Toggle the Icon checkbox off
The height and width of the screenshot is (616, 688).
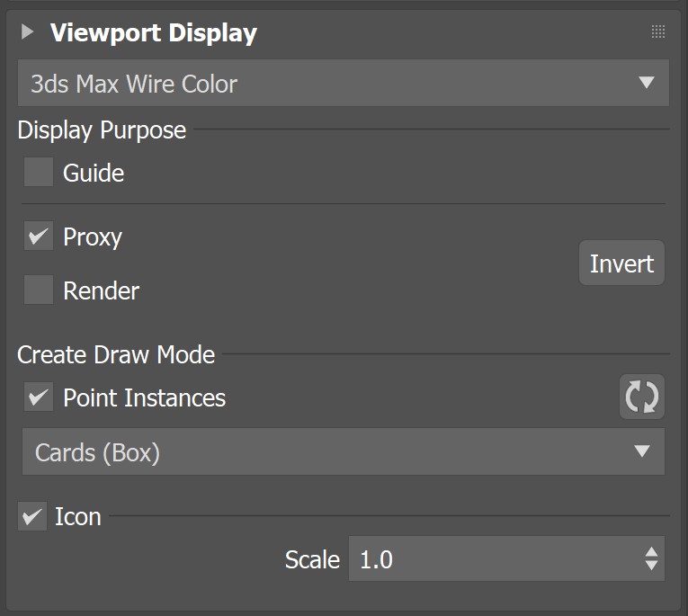pos(32,517)
